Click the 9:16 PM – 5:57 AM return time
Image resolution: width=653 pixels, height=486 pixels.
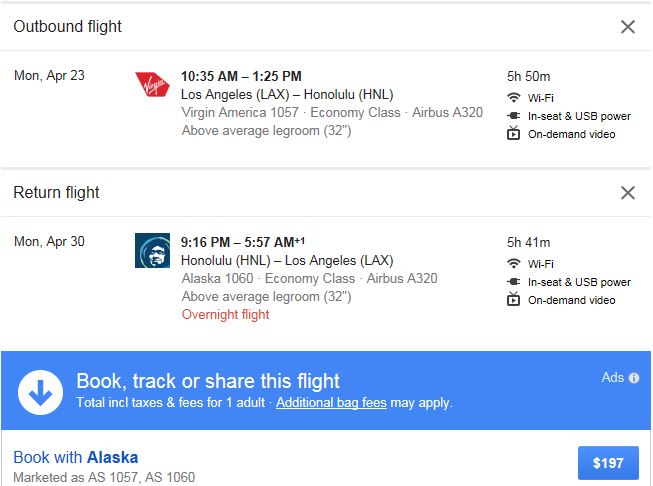[x=243, y=242]
